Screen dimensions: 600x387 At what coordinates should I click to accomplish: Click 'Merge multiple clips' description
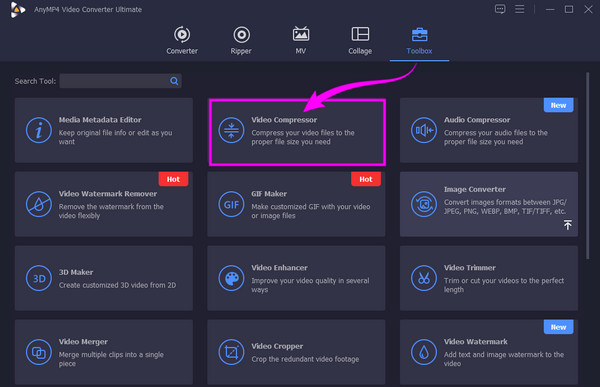click(x=111, y=359)
